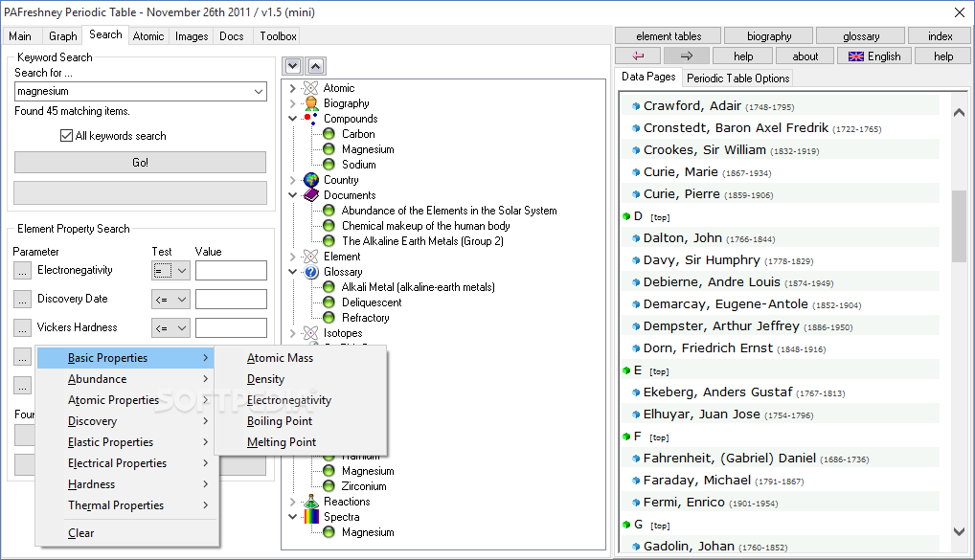The height and width of the screenshot is (560, 975).
Task: Click the Discovery Date value input field
Action: click(231, 300)
